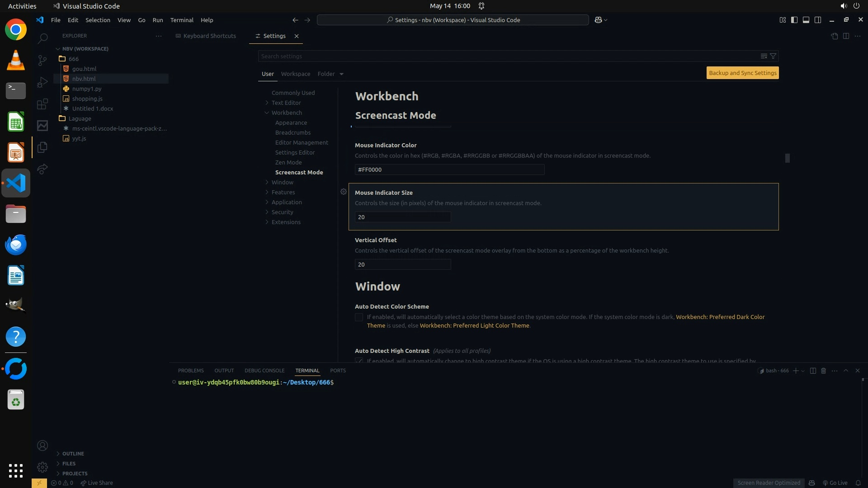Click the Accounts icon in activity bar
This screenshot has height=488, width=868.
[42, 446]
